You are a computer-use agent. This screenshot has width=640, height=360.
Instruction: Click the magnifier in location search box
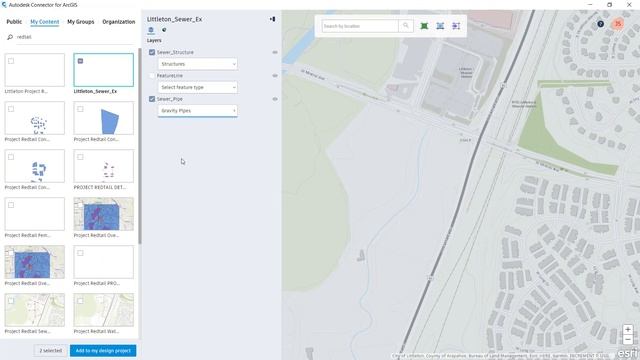pyautogui.click(x=406, y=26)
